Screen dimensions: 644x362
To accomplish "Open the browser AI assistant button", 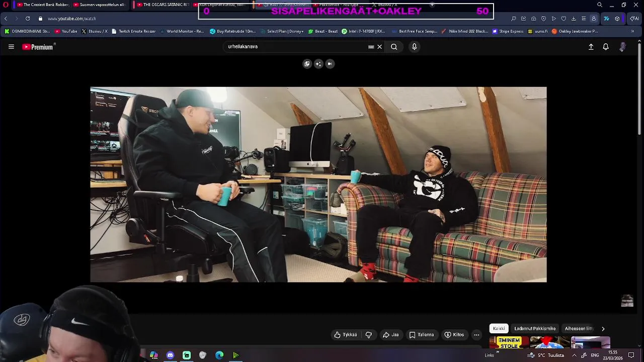I will pyautogui.click(x=633, y=19).
